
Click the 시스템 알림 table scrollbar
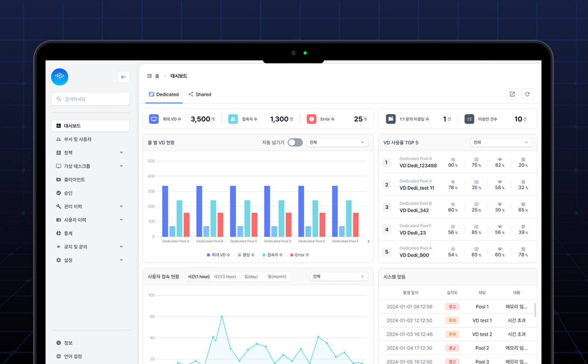click(535, 310)
